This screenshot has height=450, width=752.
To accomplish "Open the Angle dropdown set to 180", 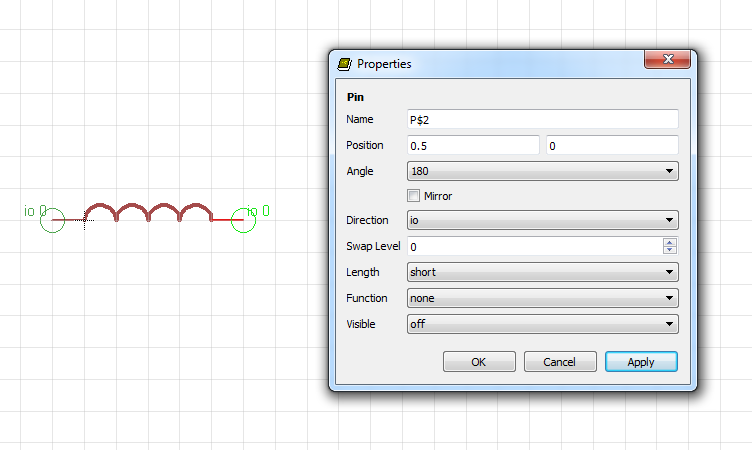I will click(542, 171).
